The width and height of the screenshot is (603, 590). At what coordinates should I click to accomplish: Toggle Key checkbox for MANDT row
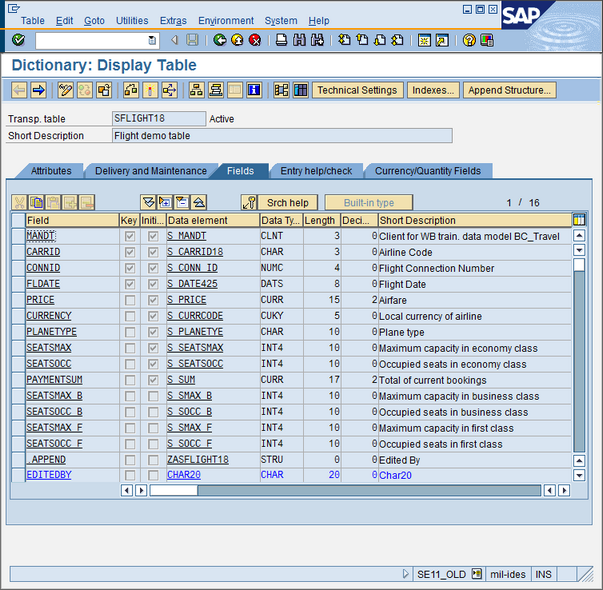(130, 236)
